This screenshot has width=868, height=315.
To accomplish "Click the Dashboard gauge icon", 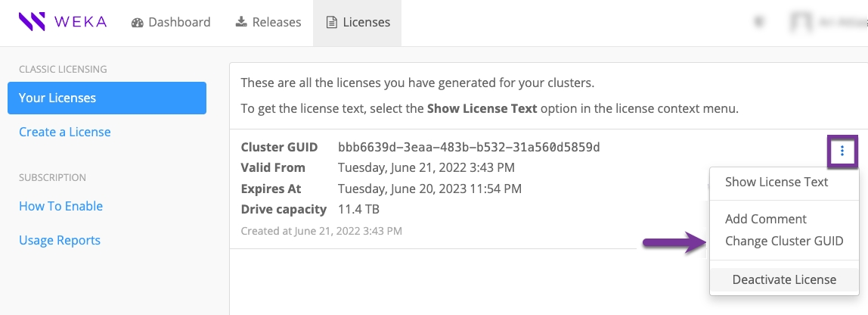I will 138,23.
